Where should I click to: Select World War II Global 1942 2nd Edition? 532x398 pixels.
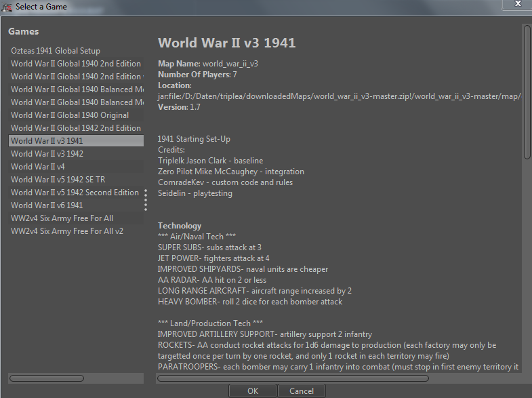[76, 128]
